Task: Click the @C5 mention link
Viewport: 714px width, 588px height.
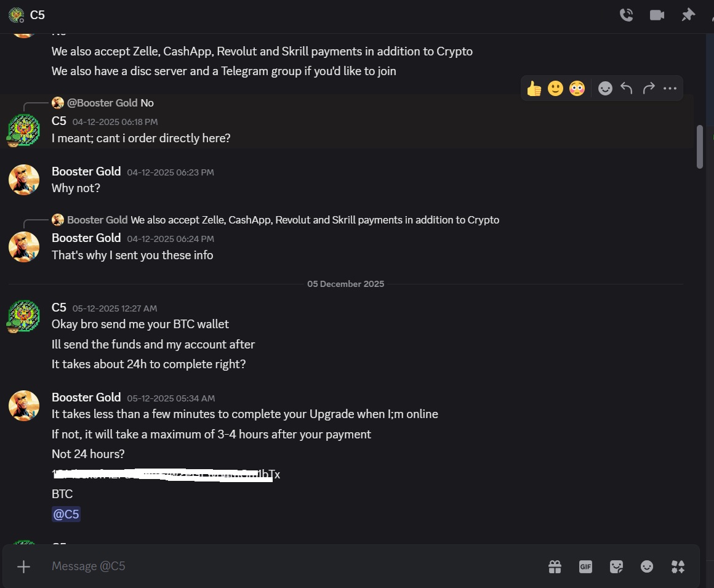Action: [66, 514]
